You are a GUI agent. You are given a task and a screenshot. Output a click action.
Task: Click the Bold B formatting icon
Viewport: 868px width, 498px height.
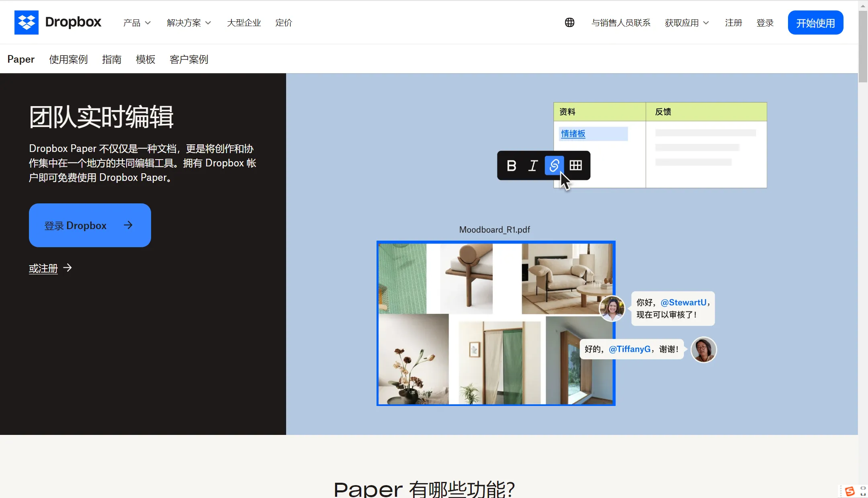click(511, 166)
